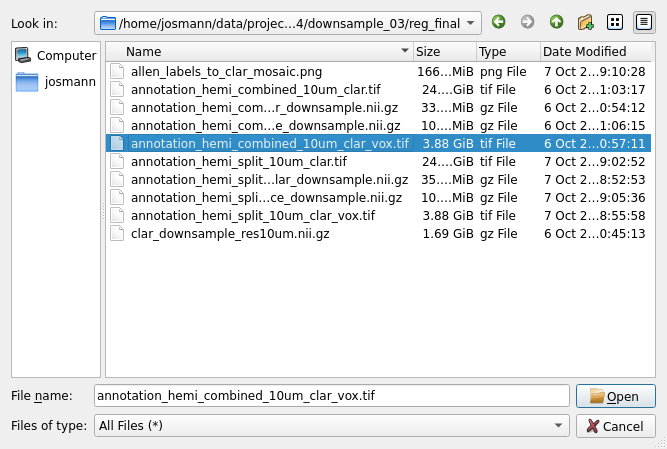Click the File name input field
The image size is (667, 449).
point(331,396)
